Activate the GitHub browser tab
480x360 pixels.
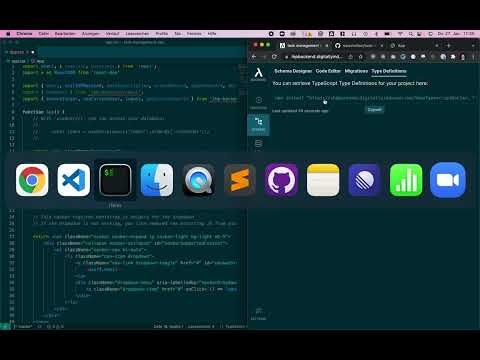click(358, 45)
